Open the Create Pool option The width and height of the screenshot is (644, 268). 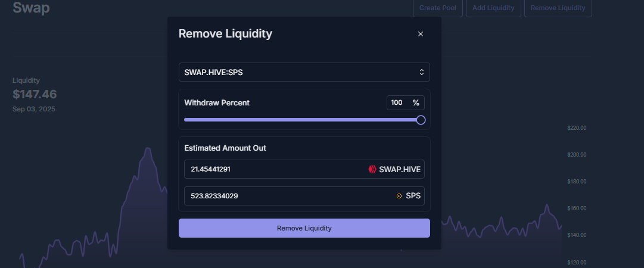437,8
